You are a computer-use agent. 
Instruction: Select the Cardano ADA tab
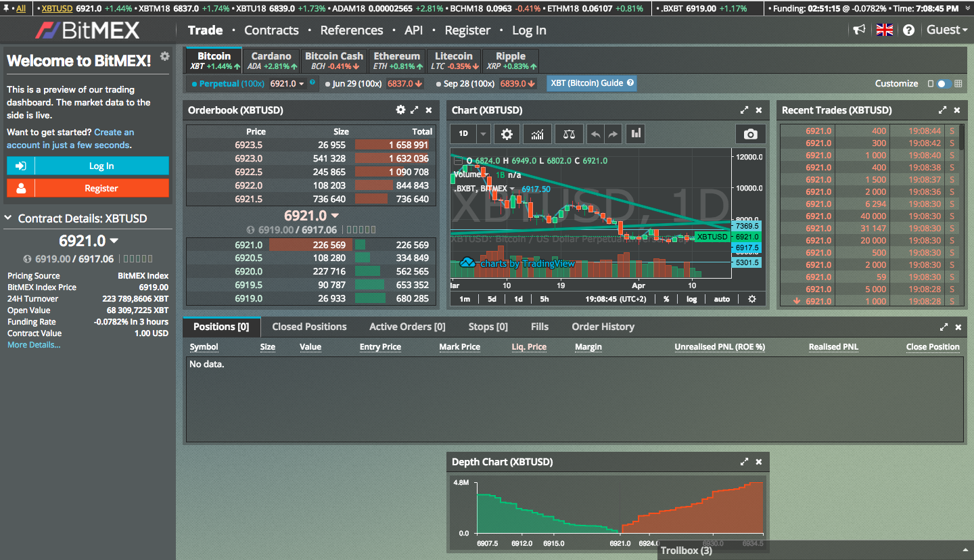click(271, 61)
